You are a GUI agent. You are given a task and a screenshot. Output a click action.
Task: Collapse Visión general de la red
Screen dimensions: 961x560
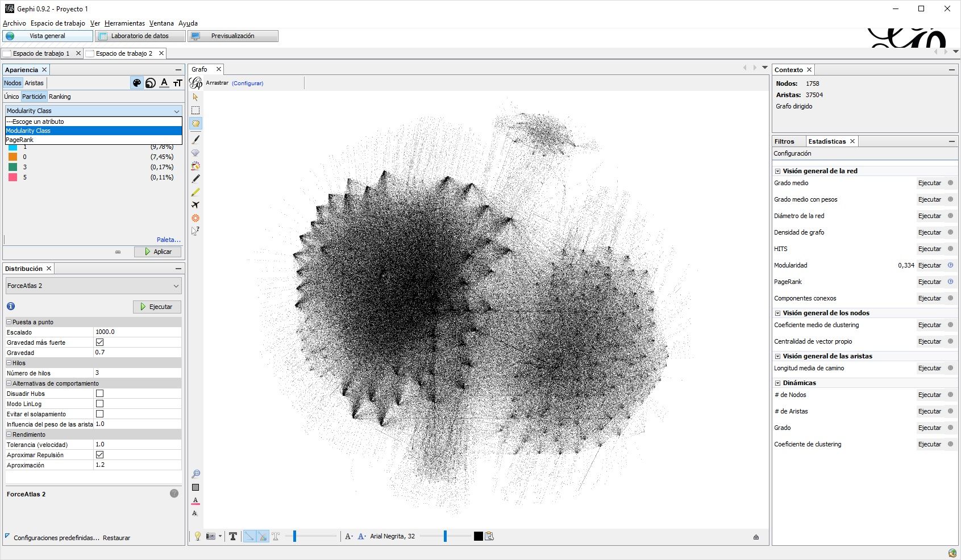(777, 171)
